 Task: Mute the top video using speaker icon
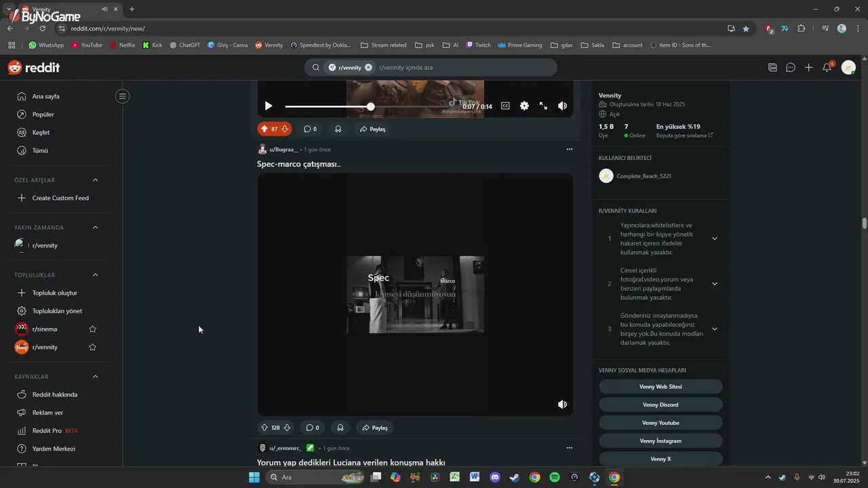pos(562,106)
